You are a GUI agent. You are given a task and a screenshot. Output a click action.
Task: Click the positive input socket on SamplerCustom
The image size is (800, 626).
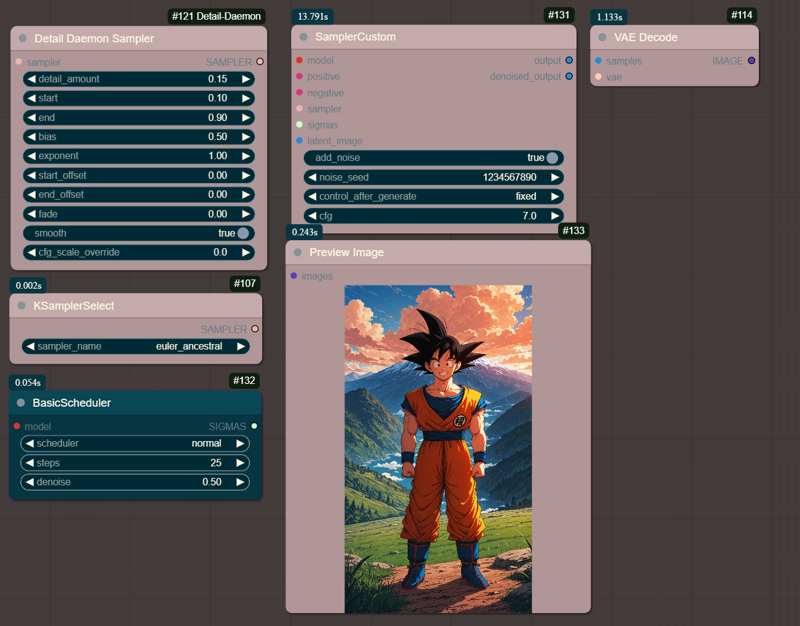[299, 77]
